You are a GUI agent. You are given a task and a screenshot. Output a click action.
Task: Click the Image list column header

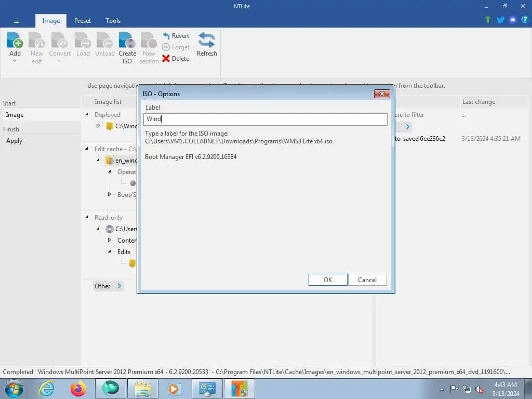pyautogui.click(x=108, y=102)
